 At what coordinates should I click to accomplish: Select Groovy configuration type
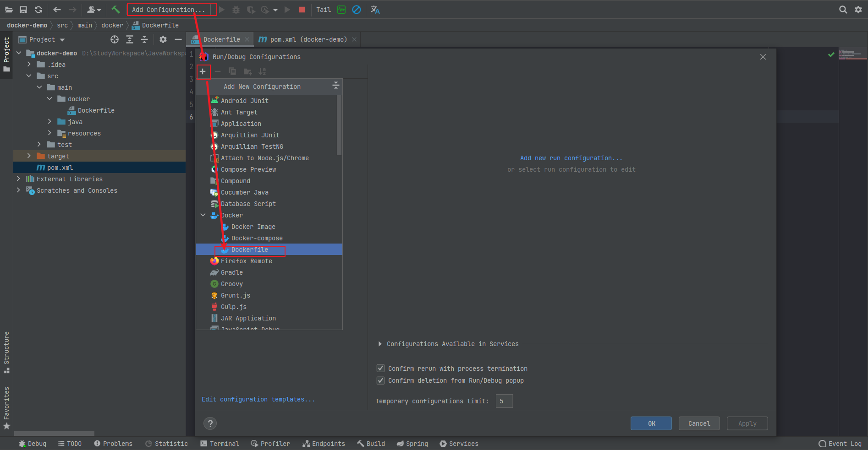tap(269, 284)
